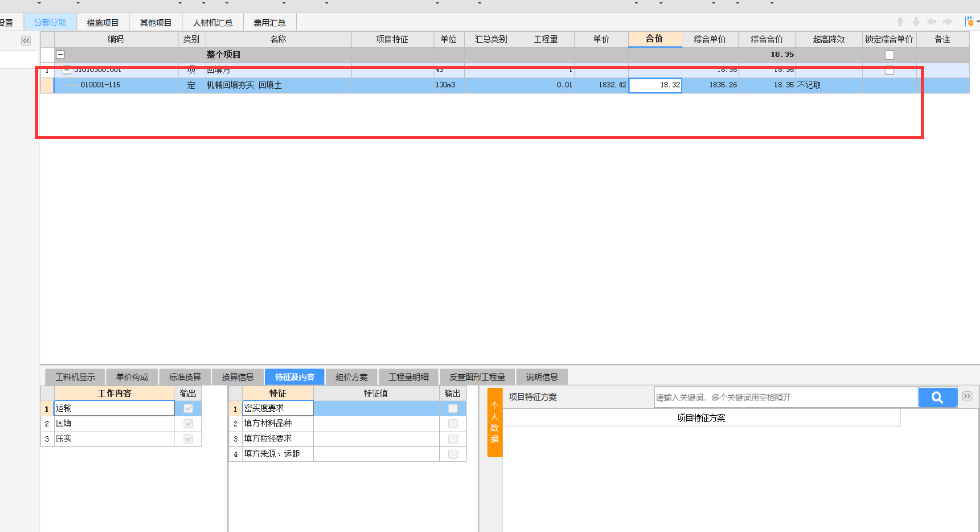This screenshot has height=532, width=980.
Task: Toggle output checkbox for 运输
Action: tap(188, 408)
